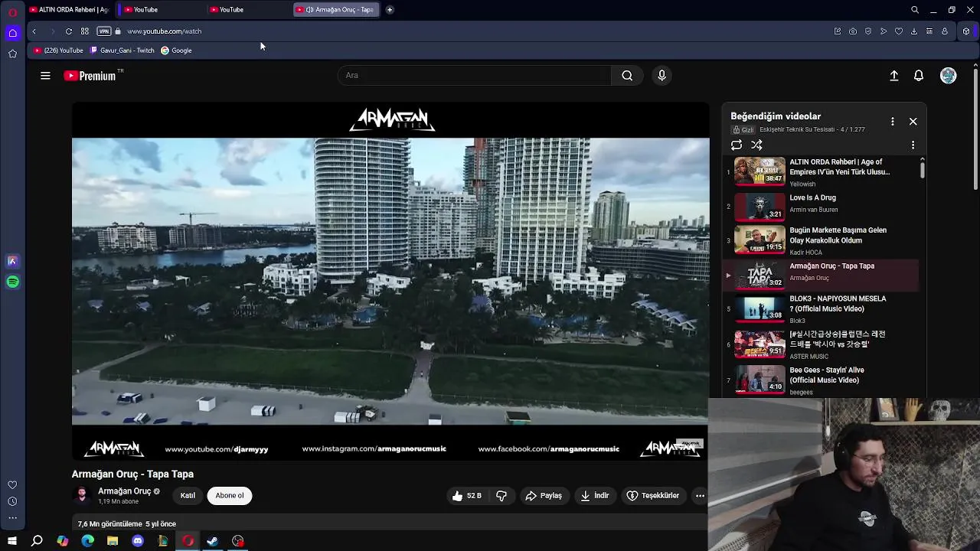Image resolution: width=980 pixels, height=551 pixels.
Task: Switch to ALTIN ORDA Rehberi browser tab
Action: point(69,10)
